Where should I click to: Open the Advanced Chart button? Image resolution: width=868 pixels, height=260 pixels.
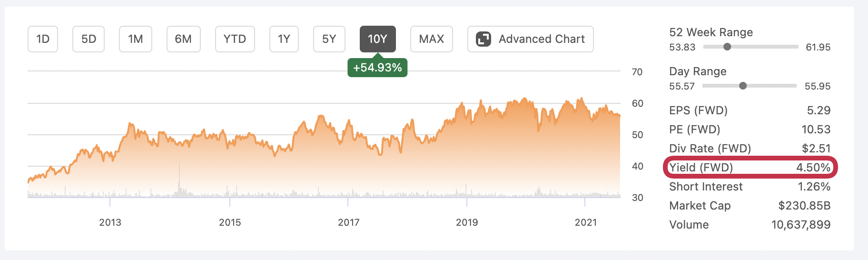point(531,39)
